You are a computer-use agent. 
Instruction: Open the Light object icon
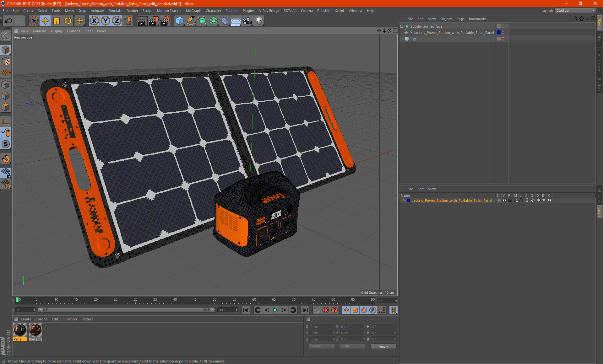point(259,21)
